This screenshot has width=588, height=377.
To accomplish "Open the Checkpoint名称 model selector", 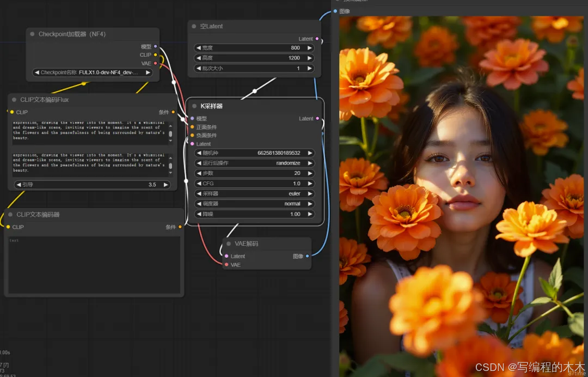I will pos(93,72).
